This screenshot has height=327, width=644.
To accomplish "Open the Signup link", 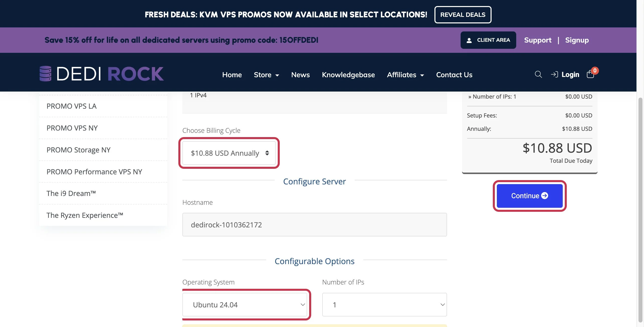I will coord(577,40).
